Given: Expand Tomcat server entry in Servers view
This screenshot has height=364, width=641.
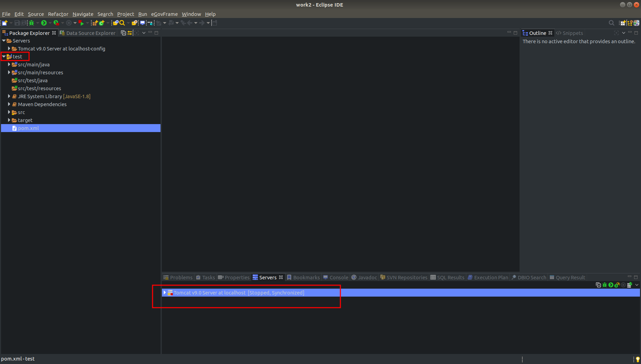Looking at the screenshot, I should pyautogui.click(x=165, y=292).
